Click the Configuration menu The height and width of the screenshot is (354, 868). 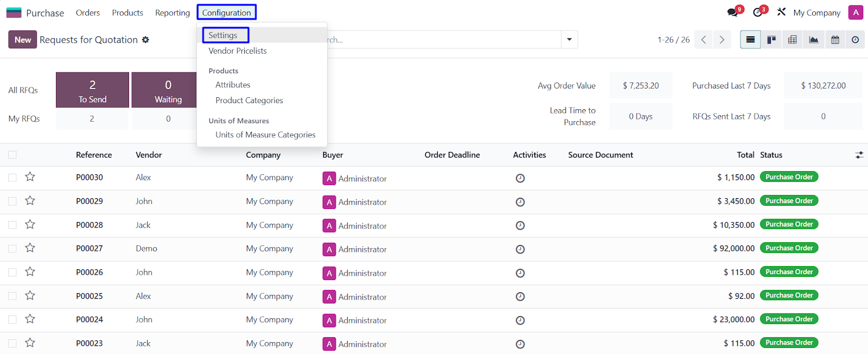point(227,12)
